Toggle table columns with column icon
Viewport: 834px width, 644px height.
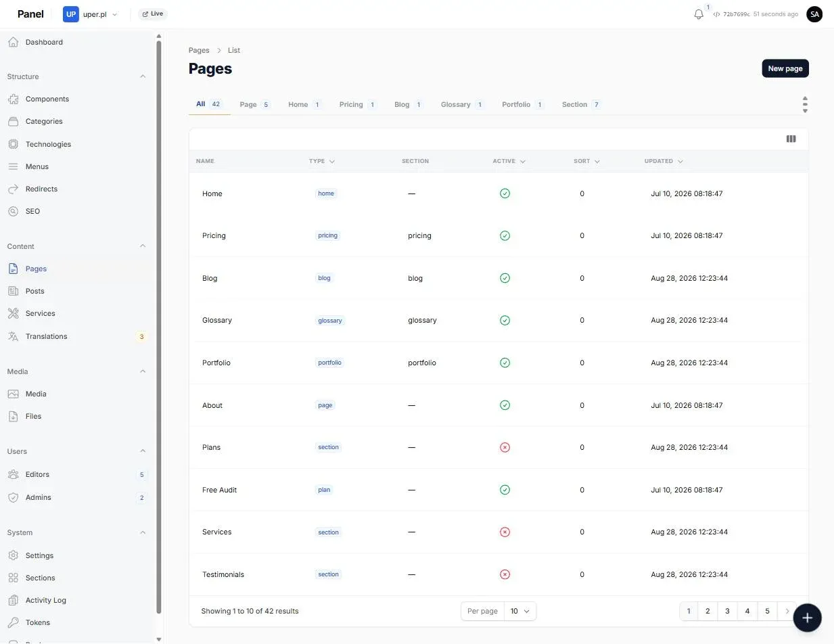[791, 139]
